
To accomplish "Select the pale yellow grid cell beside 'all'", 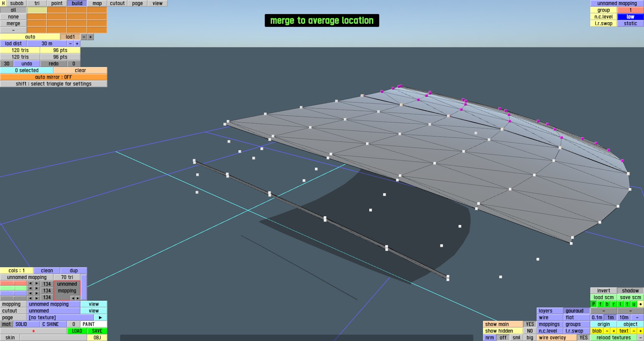I will (37, 10).
